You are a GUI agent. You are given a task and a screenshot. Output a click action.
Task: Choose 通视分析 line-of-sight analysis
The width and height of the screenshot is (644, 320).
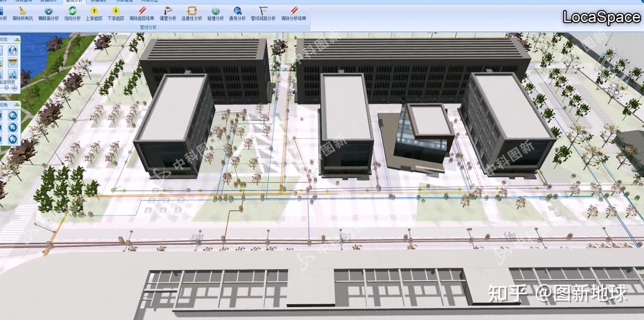click(237, 14)
